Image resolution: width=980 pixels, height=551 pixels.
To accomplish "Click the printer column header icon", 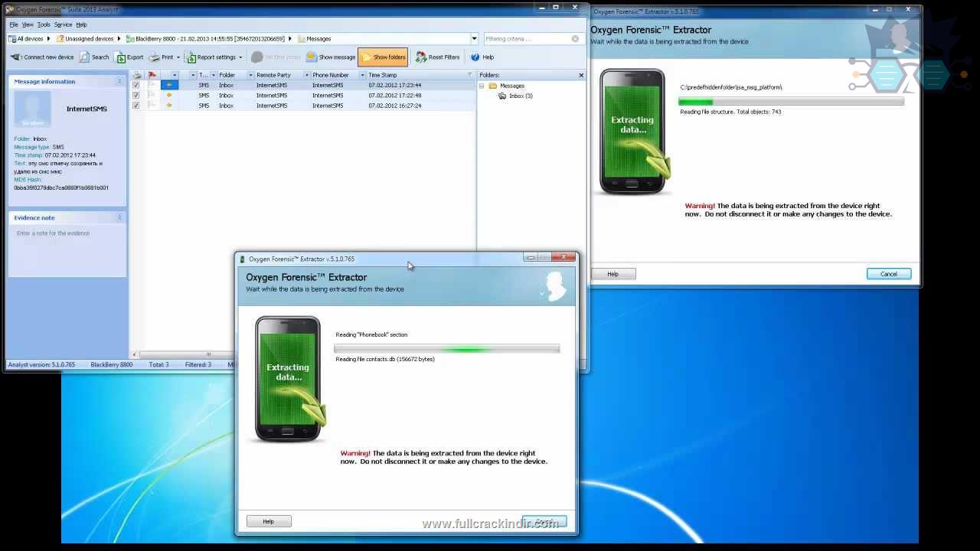I will click(x=137, y=75).
